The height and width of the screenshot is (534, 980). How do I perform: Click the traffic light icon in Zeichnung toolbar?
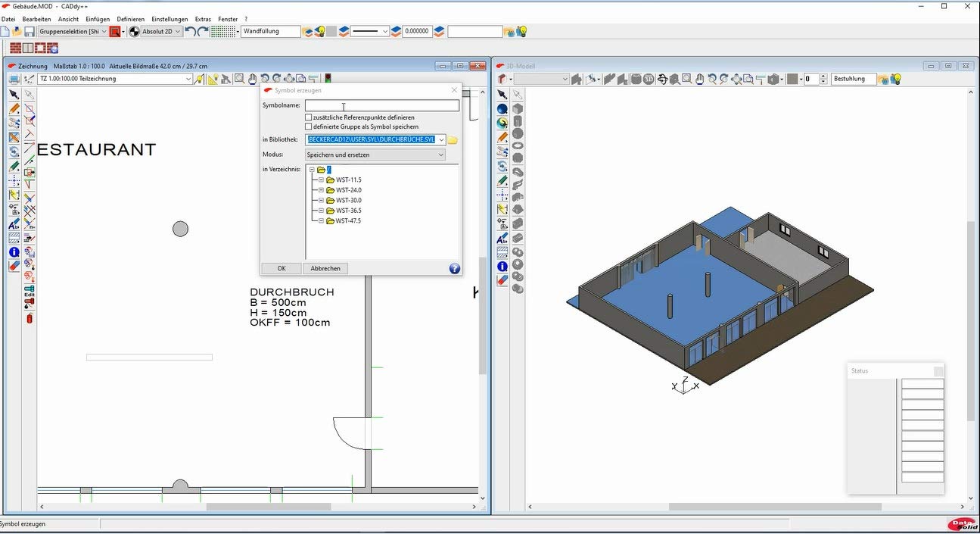[328, 79]
